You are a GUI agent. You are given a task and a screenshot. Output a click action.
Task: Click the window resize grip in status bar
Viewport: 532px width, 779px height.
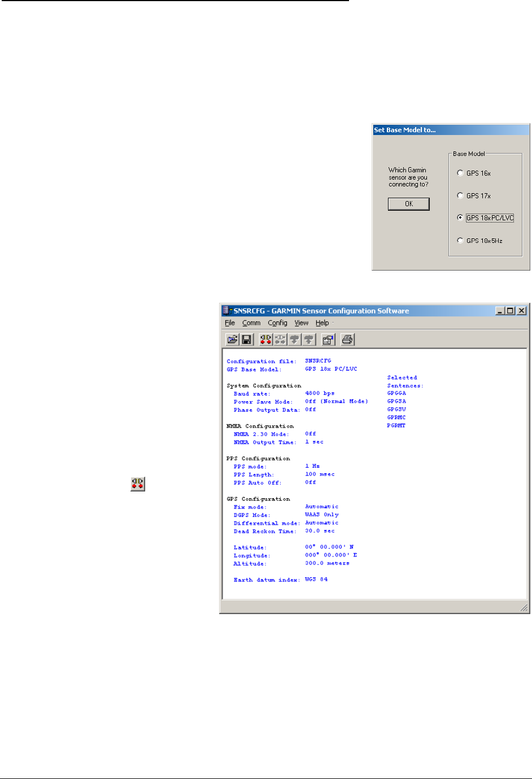(x=524, y=608)
